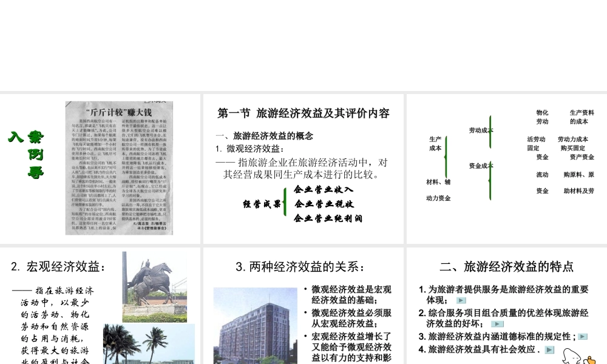This screenshot has width=607, height=364.
Task: Click the play arrow after "规定性" in point 3
Action: click(x=582, y=336)
